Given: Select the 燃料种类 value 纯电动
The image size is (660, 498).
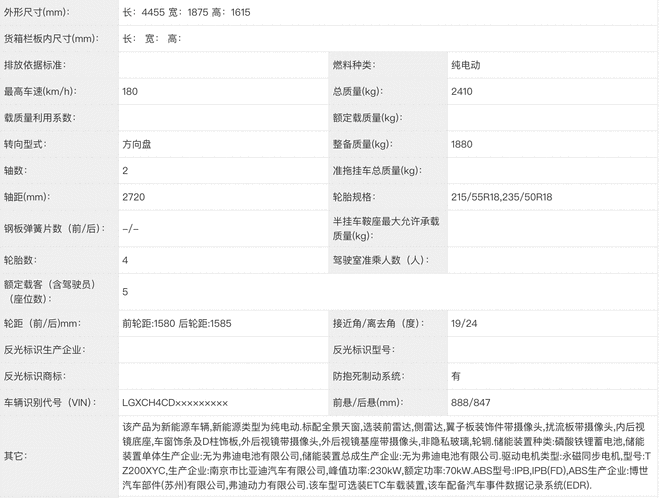Looking at the screenshot, I should [466, 65].
